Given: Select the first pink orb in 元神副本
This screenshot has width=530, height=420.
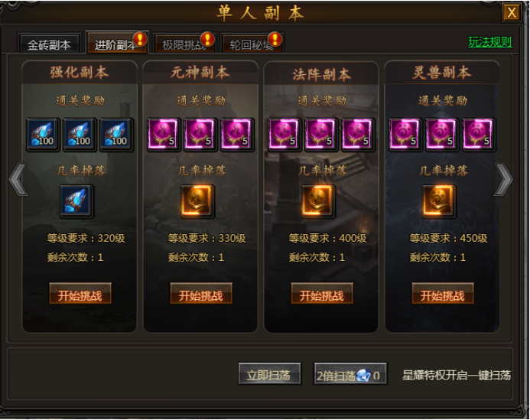Looking at the screenshot, I should click(164, 135).
